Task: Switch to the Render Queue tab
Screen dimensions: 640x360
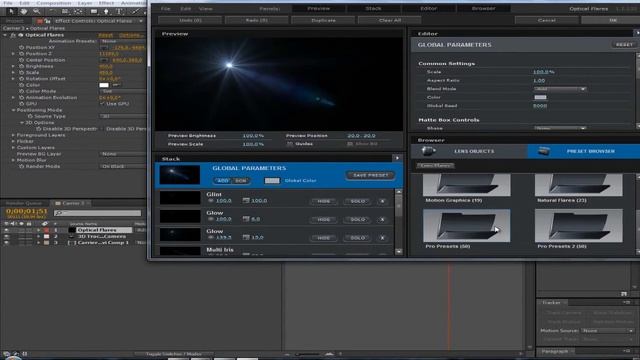Action: tap(24, 203)
